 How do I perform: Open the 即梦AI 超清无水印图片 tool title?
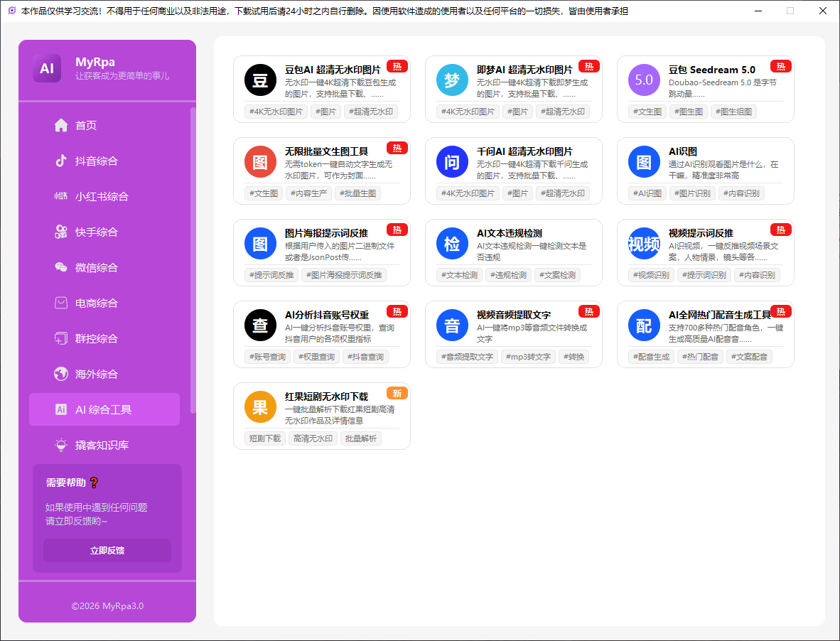(524, 70)
